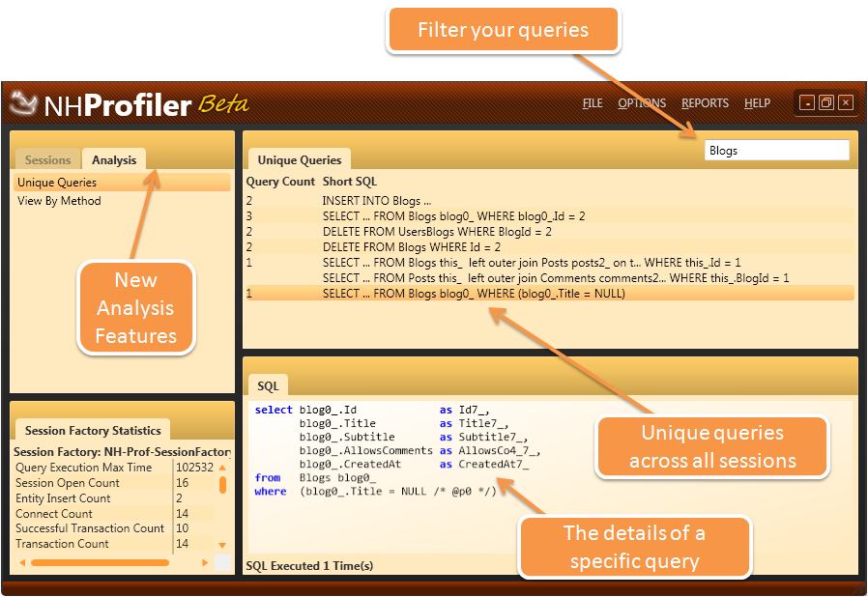
Task: Open the OPTIONS menu
Action: (x=642, y=103)
